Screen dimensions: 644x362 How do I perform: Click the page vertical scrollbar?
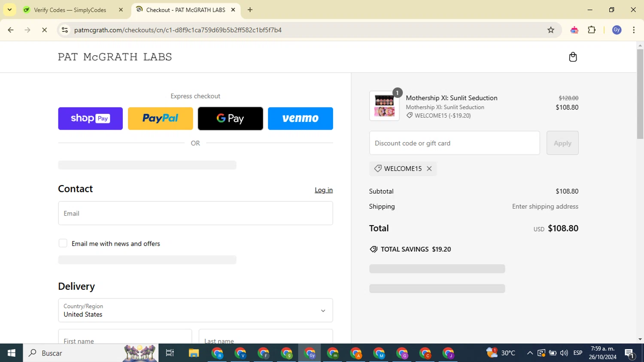pyautogui.click(x=640, y=94)
